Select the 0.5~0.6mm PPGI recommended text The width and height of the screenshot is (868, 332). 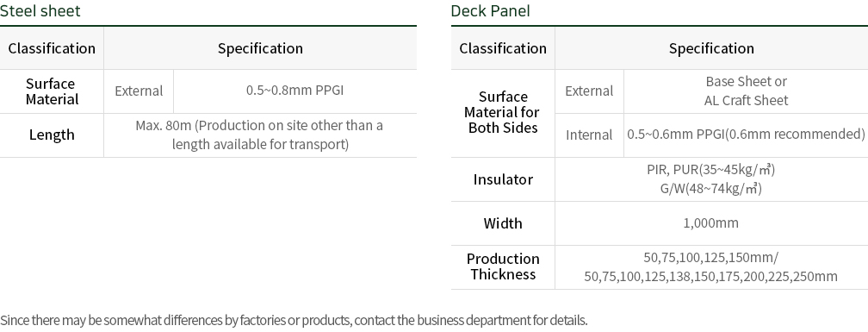pos(746,135)
